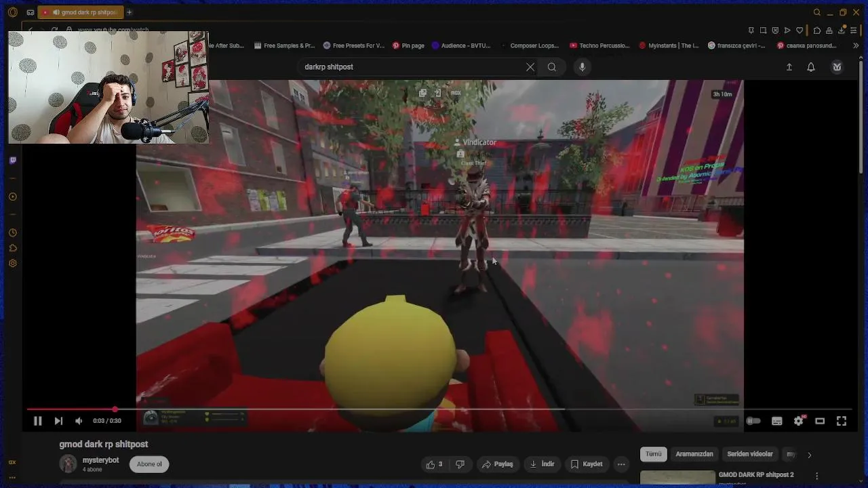Switch to gmod dark rp shitpost tab
868x488 pixels.
81,12
